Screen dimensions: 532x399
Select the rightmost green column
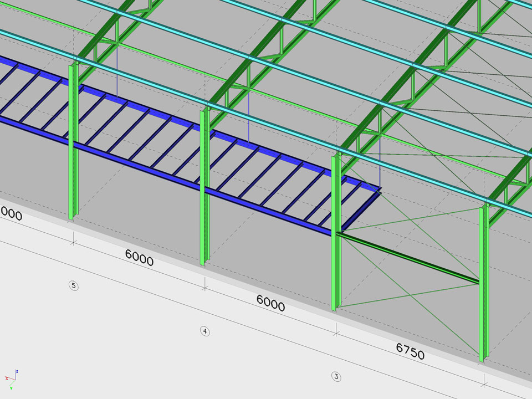click(x=484, y=283)
